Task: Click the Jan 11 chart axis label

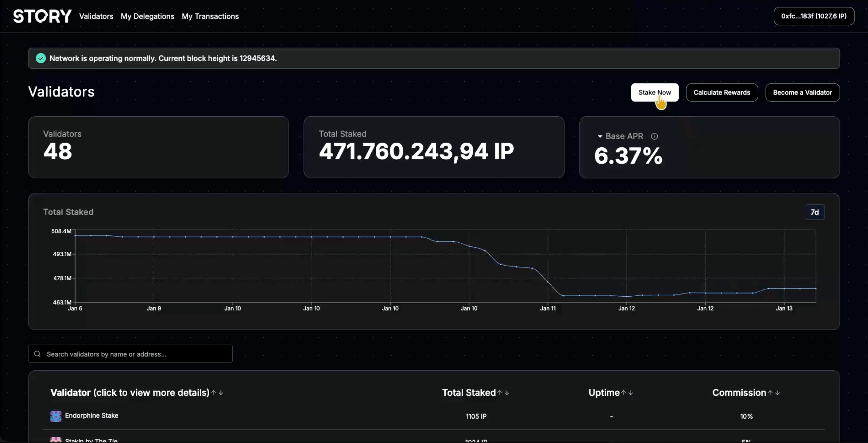Action: 548,308
